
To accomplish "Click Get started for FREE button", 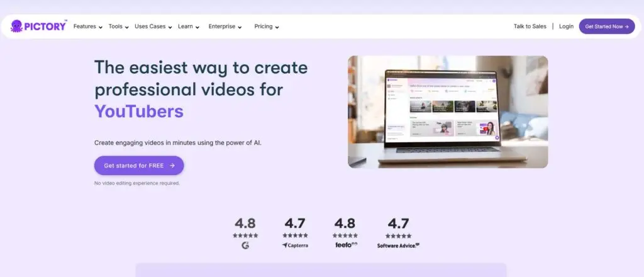I will click(x=138, y=166).
